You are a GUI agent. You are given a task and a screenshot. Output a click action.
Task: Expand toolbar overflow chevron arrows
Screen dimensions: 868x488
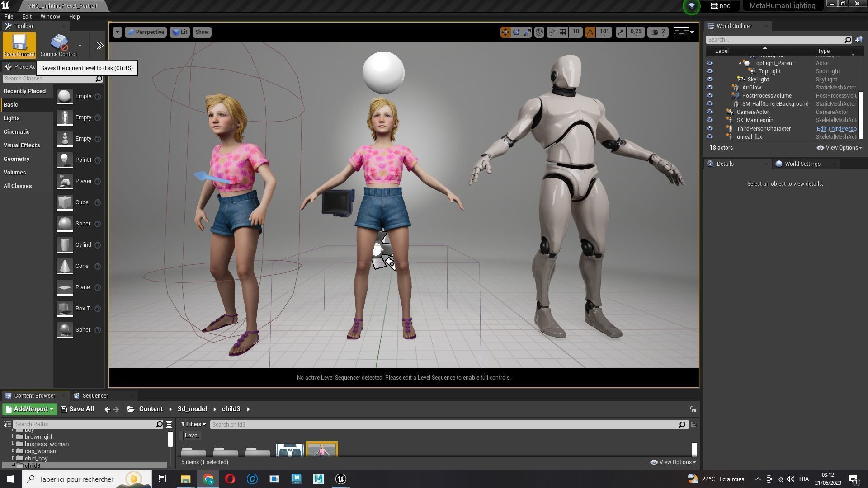click(x=100, y=46)
